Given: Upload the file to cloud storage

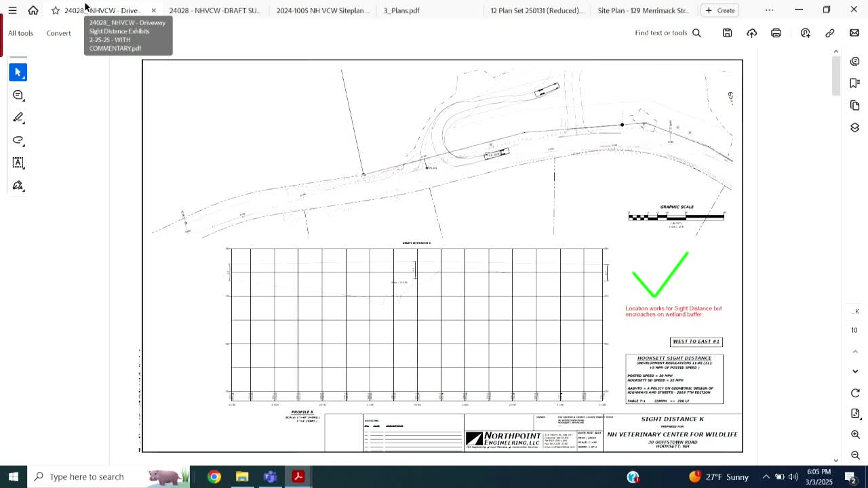Looking at the screenshot, I should (751, 33).
